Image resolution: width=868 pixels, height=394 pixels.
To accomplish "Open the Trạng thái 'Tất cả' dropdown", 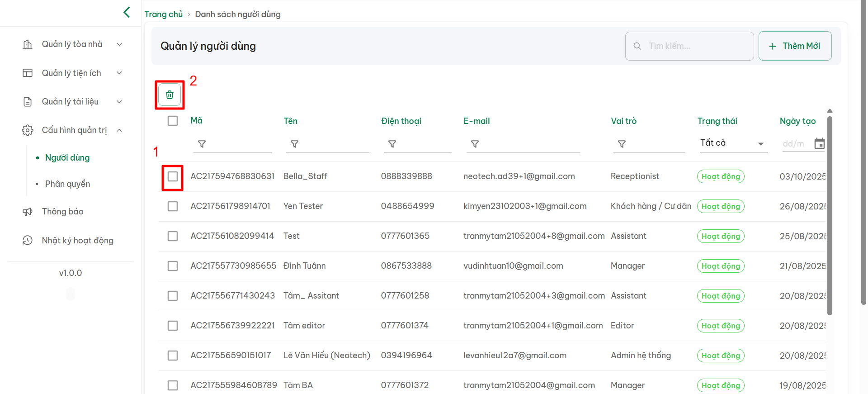I will click(x=732, y=143).
